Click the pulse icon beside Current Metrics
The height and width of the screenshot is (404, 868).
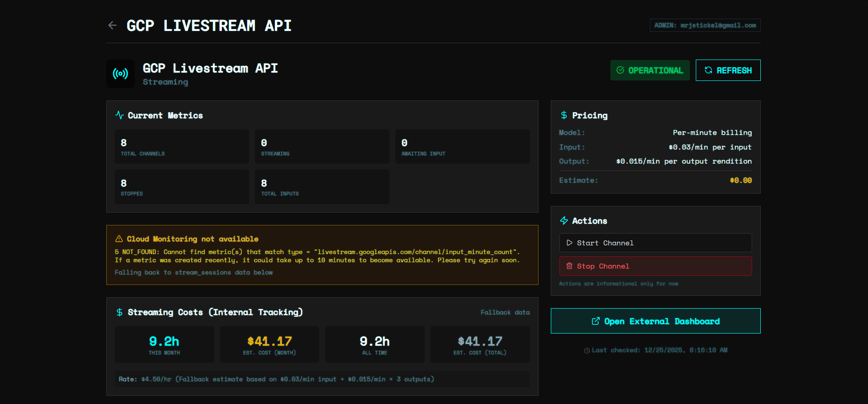[x=120, y=115]
